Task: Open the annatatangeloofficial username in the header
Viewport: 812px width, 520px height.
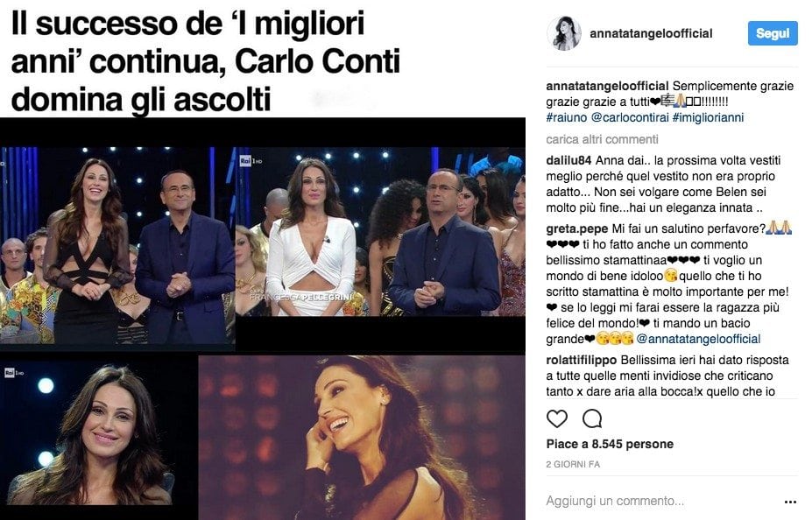Action: point(651,33)
